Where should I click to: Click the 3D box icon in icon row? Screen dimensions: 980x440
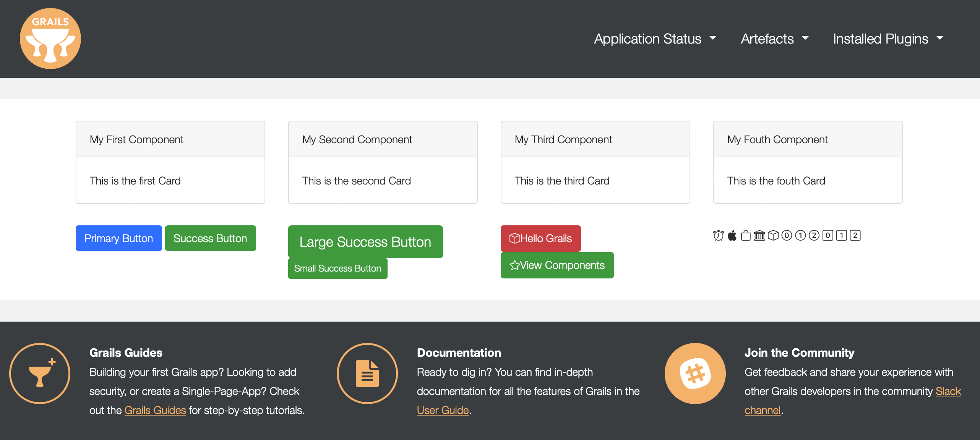click(x=773, y=235)
